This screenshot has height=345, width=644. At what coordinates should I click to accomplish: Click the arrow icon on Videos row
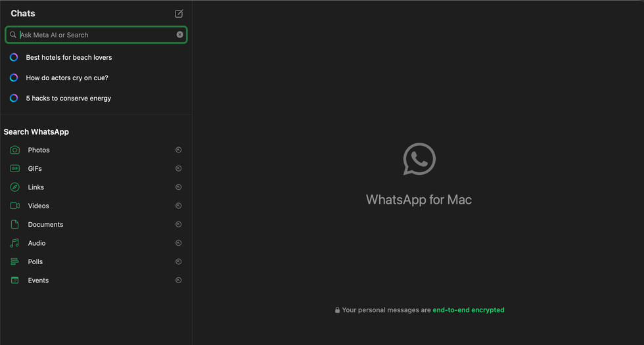(178, 206)
